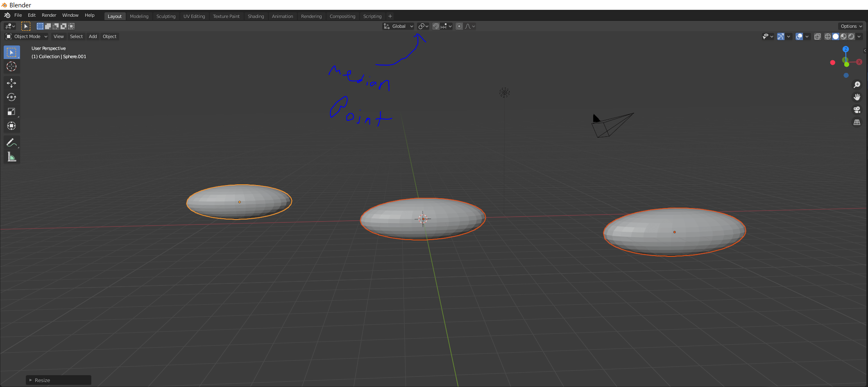Select the Move tool
Screen dimensions: 868x387
coord(11,83)
